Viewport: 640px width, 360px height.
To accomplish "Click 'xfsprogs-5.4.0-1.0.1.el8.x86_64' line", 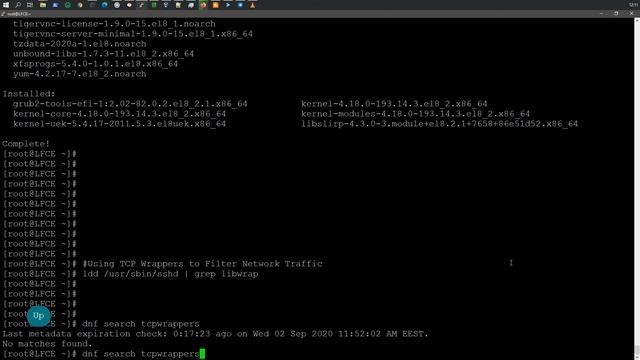I will [x=96, y=64].
